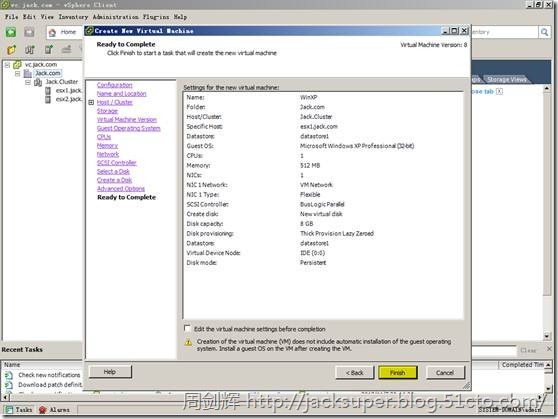Click the cluster icon beside Jack.Cluster
Image resolution: width=558 pixels, height=419 pixels.
[38, 82]
